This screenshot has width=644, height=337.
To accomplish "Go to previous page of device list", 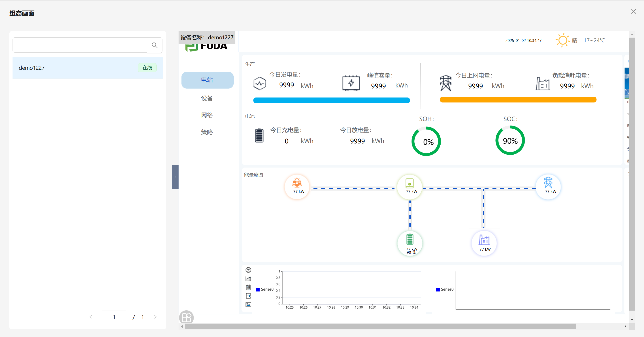I will click(91, 317).
